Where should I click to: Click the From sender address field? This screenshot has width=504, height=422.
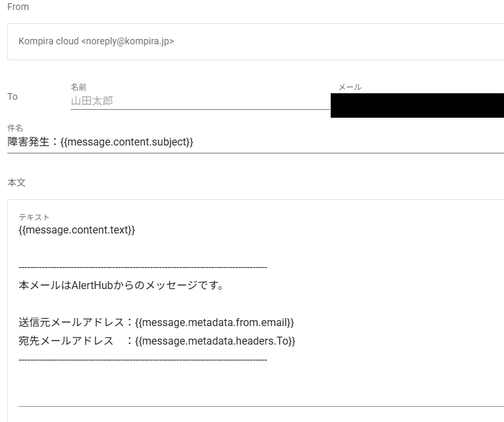pyautogui.click(x=255, y=41)
